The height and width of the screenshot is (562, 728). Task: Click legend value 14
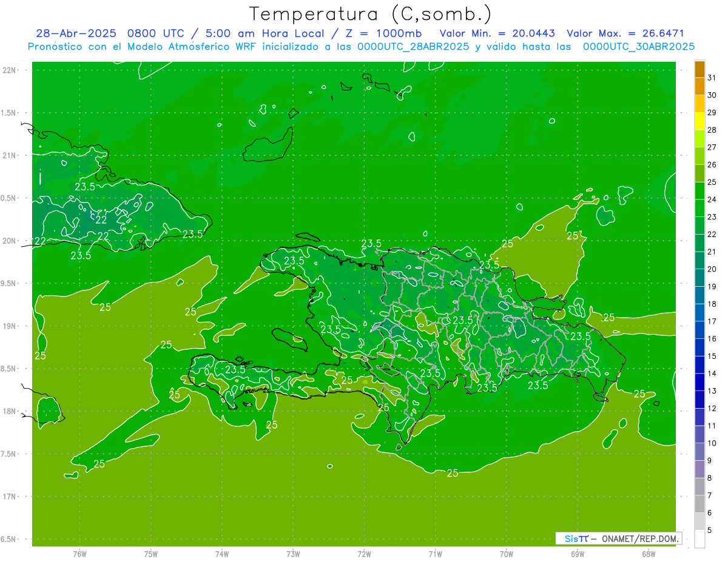[712, 373]
